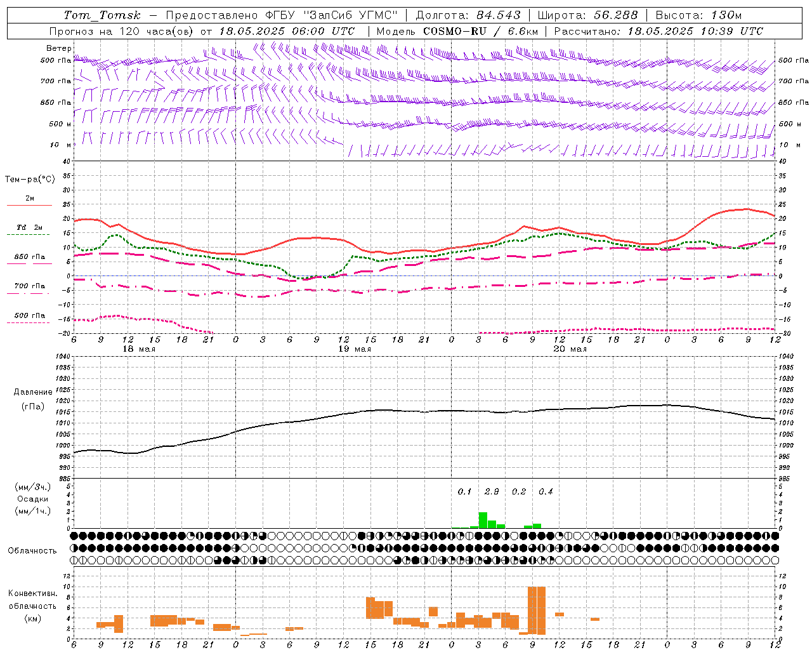Select the Широта: 56.288 header field
The height and width of the screenshot is (650, 812).
pyautogui.click(x=587, y=15)
